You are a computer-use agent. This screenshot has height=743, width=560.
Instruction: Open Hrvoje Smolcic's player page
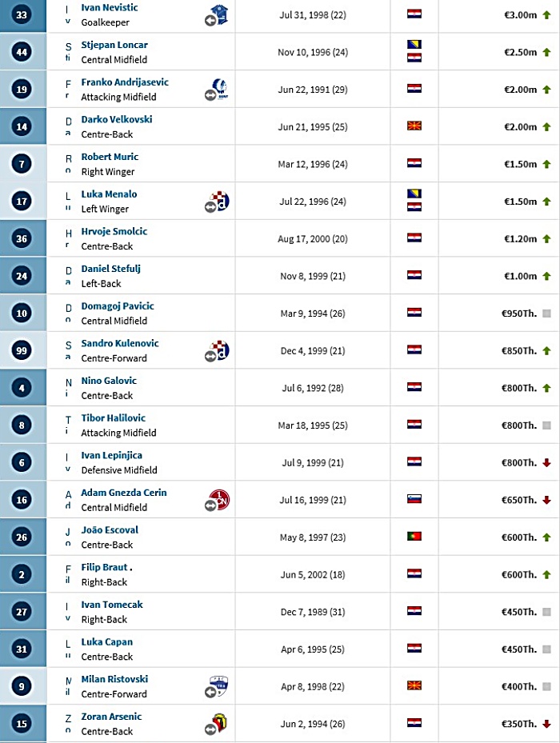(114, 231)
